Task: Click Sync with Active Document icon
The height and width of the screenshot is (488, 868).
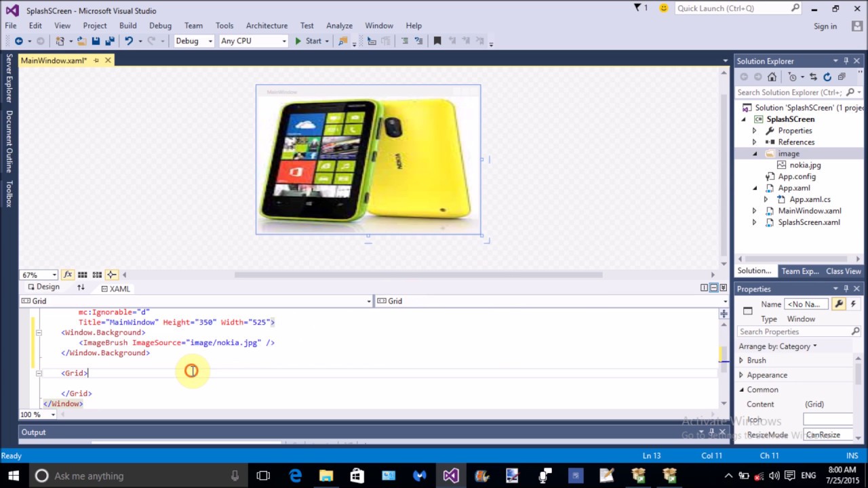Action: pos(813,77)
